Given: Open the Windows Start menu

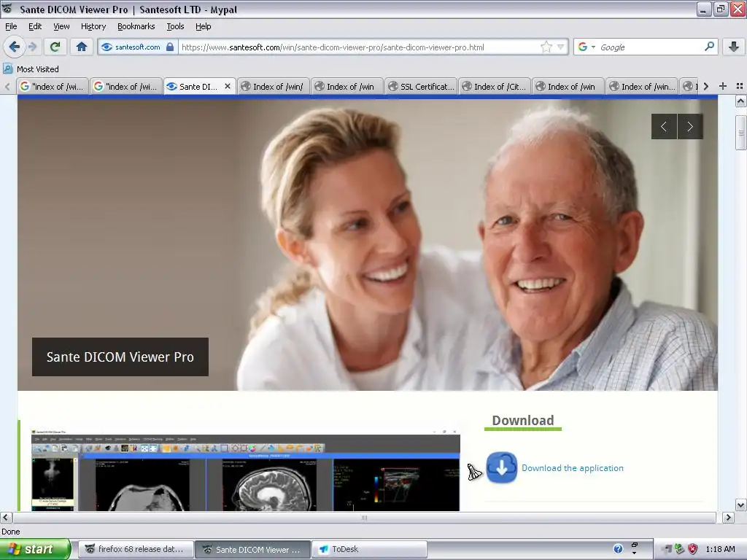Looking at the screenshot, I should click(35, 549).
